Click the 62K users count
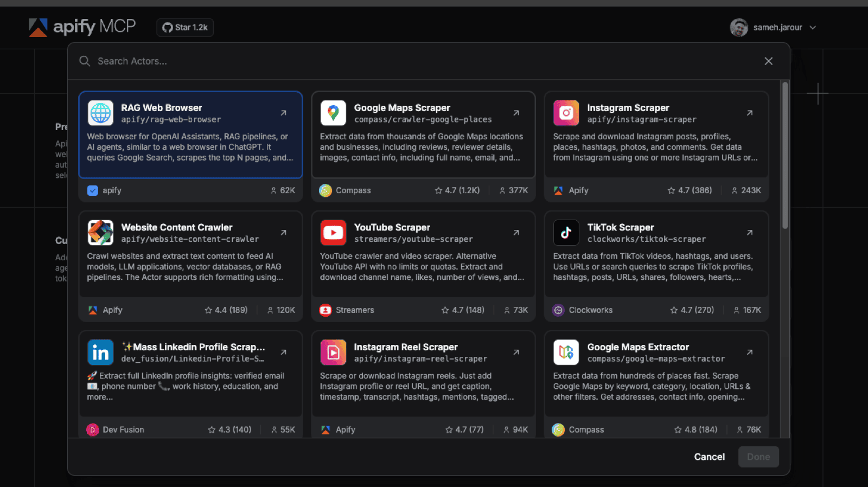868x487 pixels. coord(283,190)
